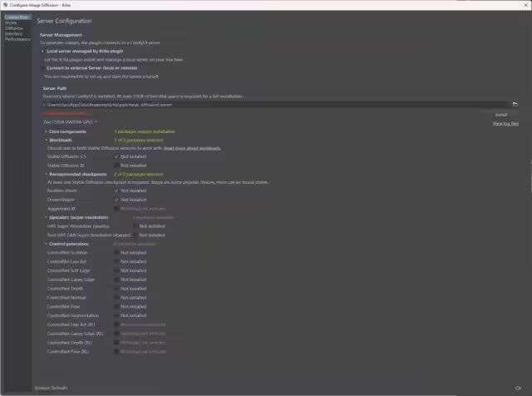
Task: Uncheck the Stable Diffusion 1.5 workload
Action: pos(116,156)
